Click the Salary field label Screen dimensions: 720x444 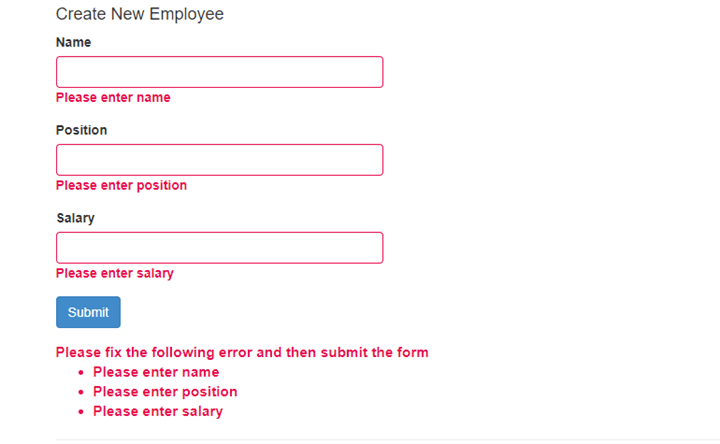point(75,218)
